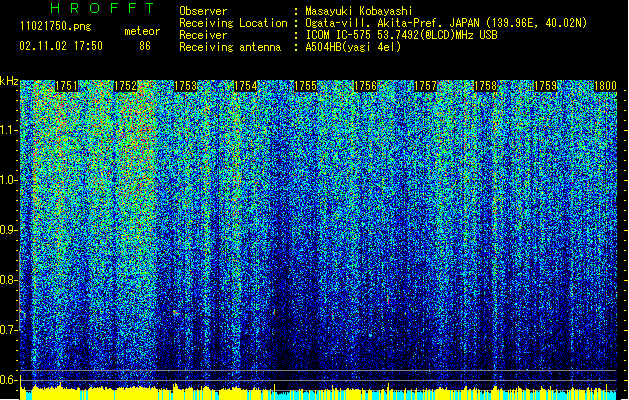Click the 1758 time marker

click(485, 86)
